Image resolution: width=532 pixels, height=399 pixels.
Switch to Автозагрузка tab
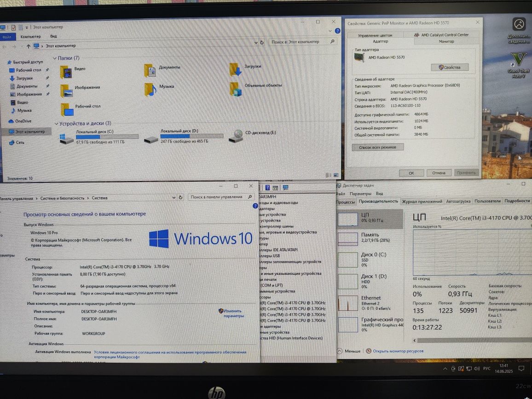458,201
